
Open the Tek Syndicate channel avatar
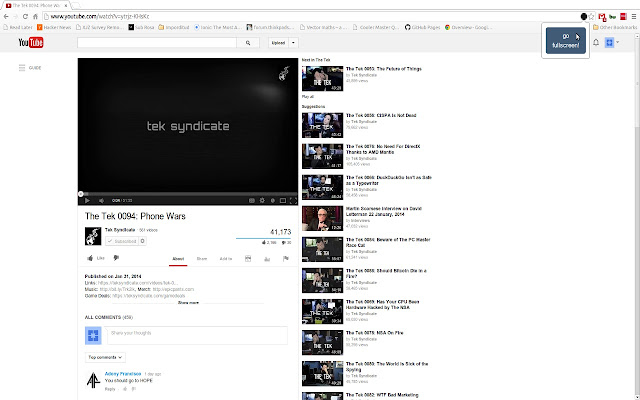point(93,236)
